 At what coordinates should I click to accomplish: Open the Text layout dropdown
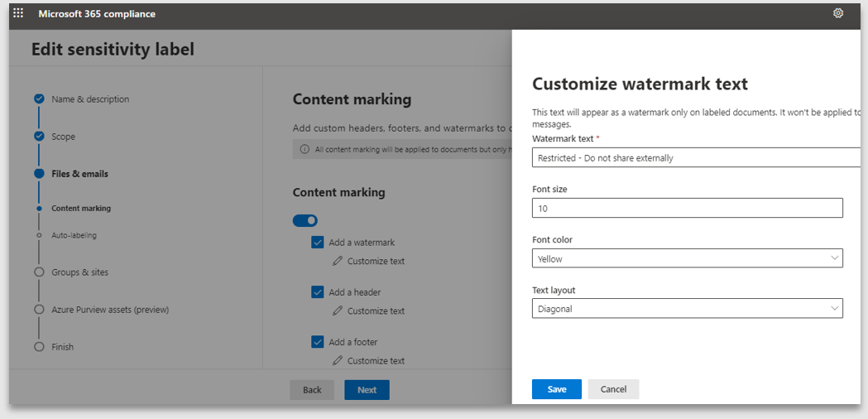[x=687, y=309]
